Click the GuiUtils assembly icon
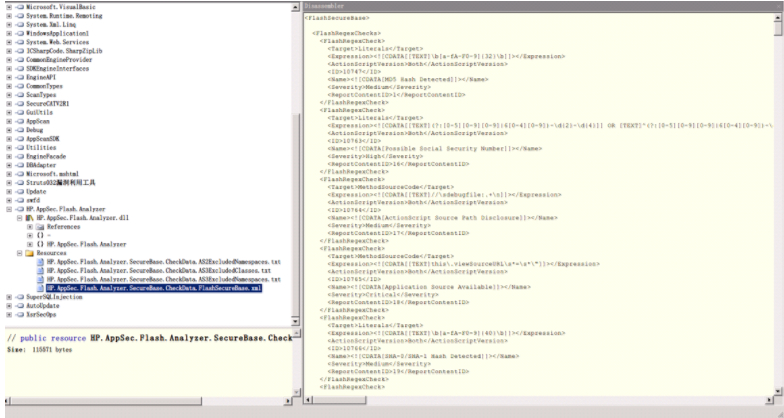Image resolution: width=784 pixels, height=418 pixels. point(20,112)
